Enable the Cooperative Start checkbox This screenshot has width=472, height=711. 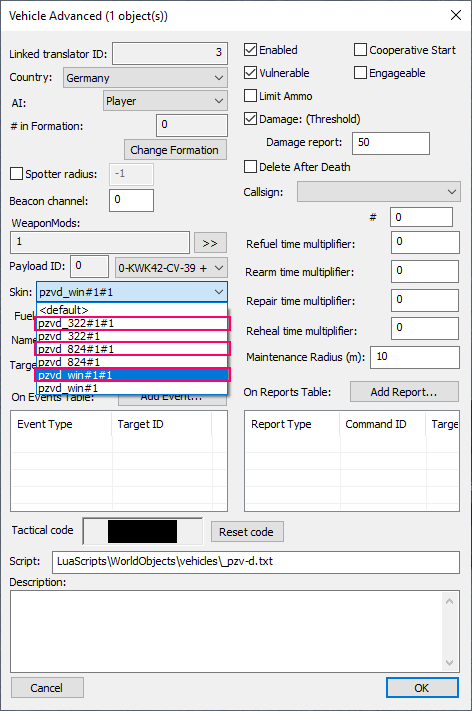point(360,49)
